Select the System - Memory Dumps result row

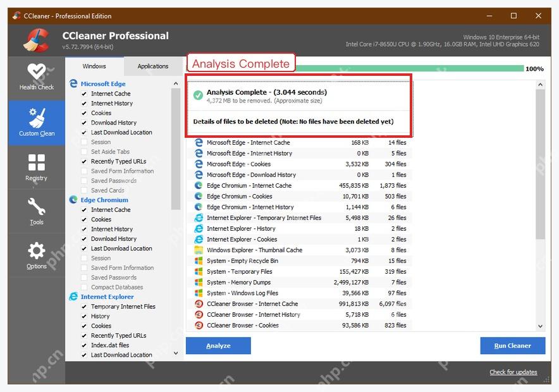coord(300,282)
